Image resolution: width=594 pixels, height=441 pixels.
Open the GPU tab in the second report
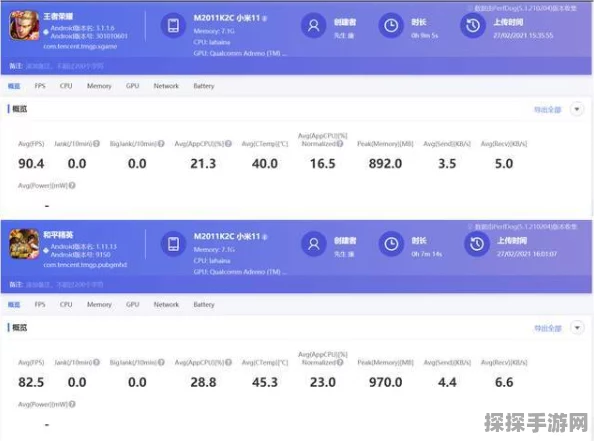pos(133,305)
